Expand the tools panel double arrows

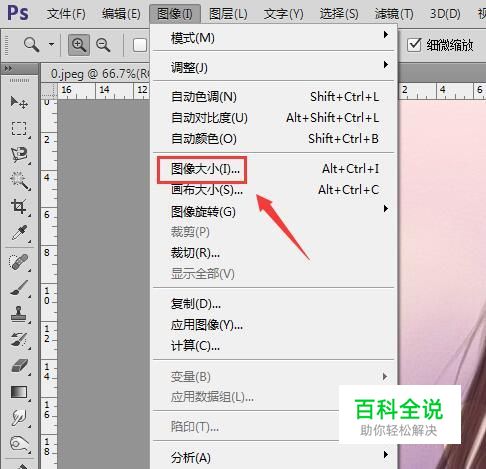click(8, 68)
